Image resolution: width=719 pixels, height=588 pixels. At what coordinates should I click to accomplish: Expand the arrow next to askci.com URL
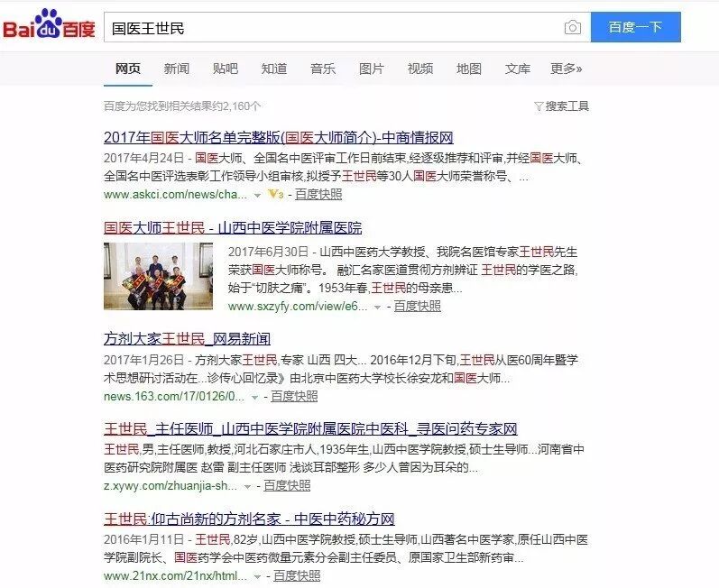(x=258, y=195)
